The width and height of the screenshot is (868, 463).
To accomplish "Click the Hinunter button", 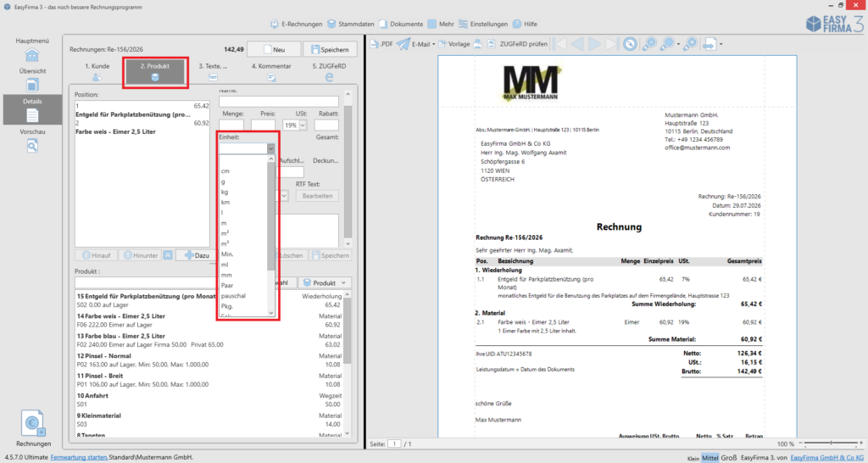I will [x=140, y=255].
